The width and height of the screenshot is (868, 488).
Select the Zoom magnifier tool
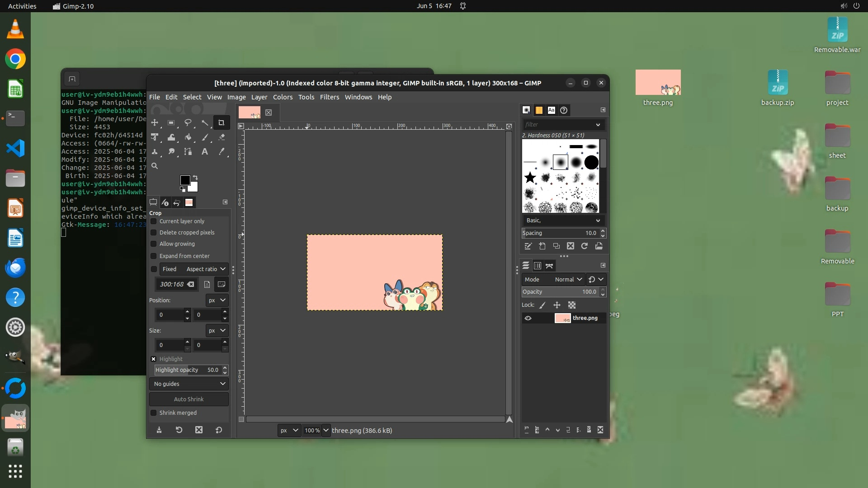155,166
